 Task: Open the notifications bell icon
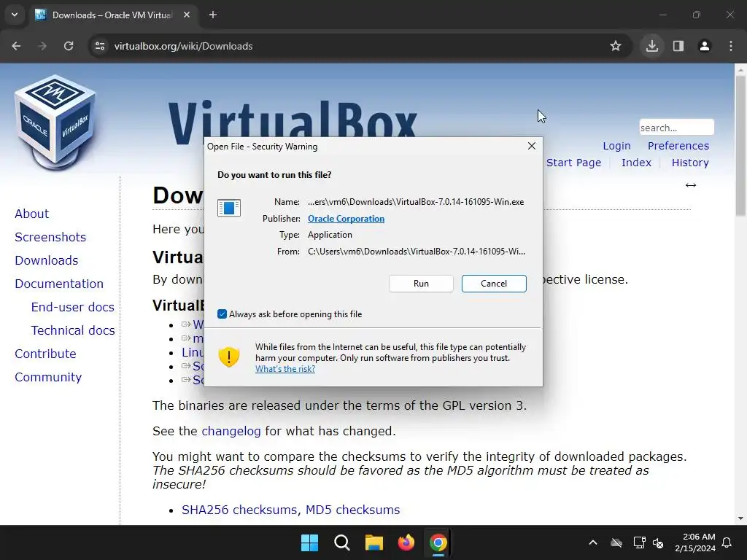click(727, 542)
